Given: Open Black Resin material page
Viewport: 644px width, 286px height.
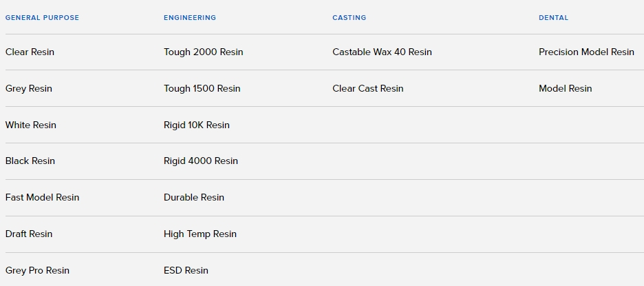Looking at the screenshot, I should click(x=30, y=161).
